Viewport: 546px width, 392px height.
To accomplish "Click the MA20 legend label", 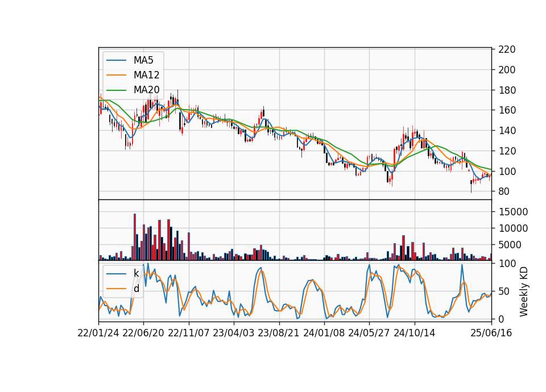I will pyautogui.click(x=146, y=90).
